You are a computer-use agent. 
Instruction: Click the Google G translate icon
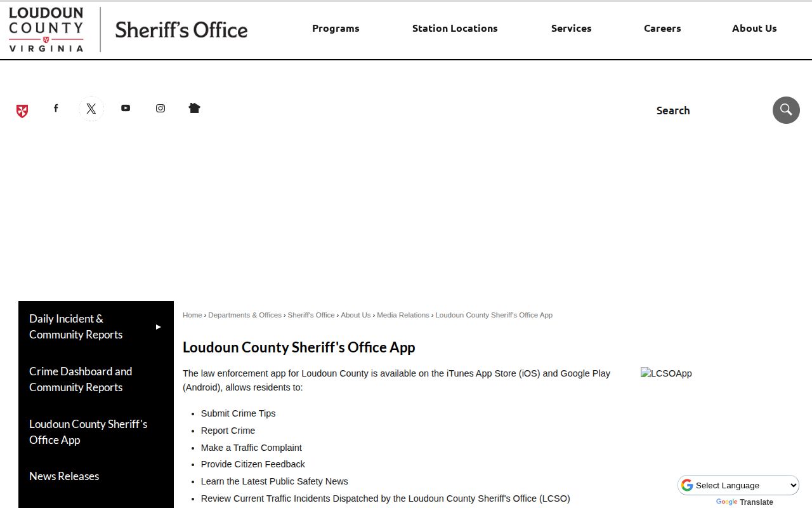(687, 485)
